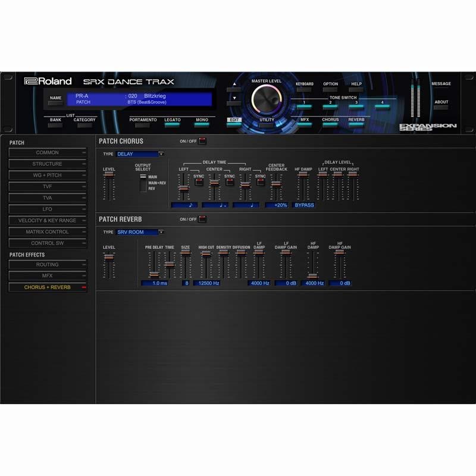Open the TVA tab
The height and width of the screenshot is (476, 476).
click(48, 198)
